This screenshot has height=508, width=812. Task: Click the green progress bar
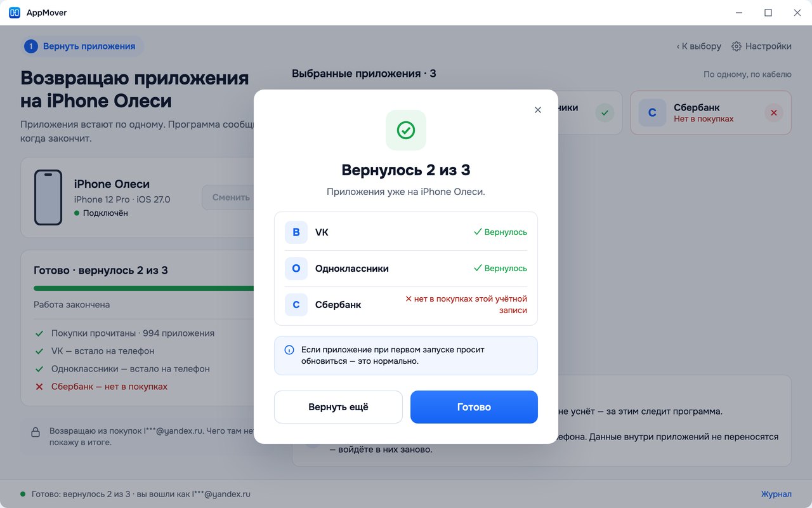144,288
